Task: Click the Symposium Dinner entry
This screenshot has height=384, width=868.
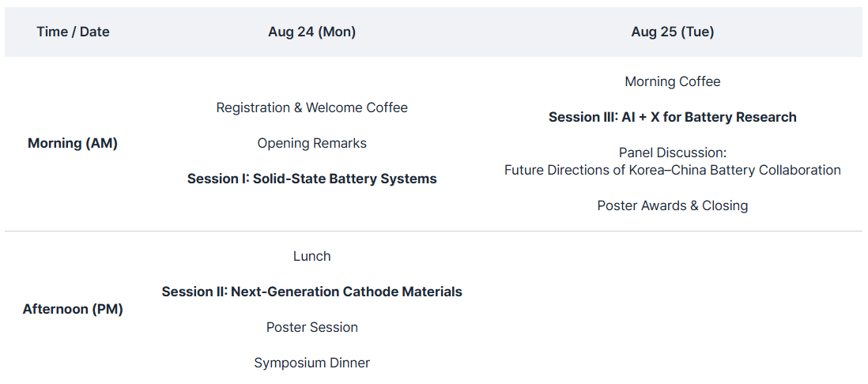Action: (311, 363)
